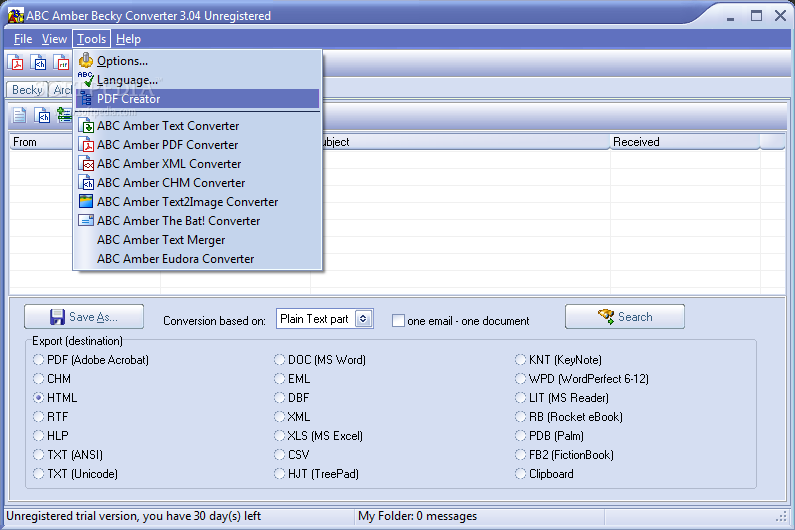Click the plain text document icon in lower toolbar

click(19, 115)
